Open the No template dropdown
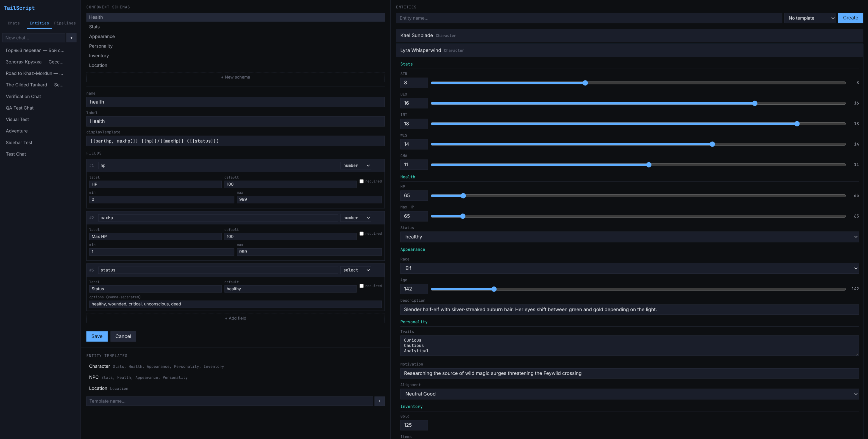868x439 pixels. (810, 18)
